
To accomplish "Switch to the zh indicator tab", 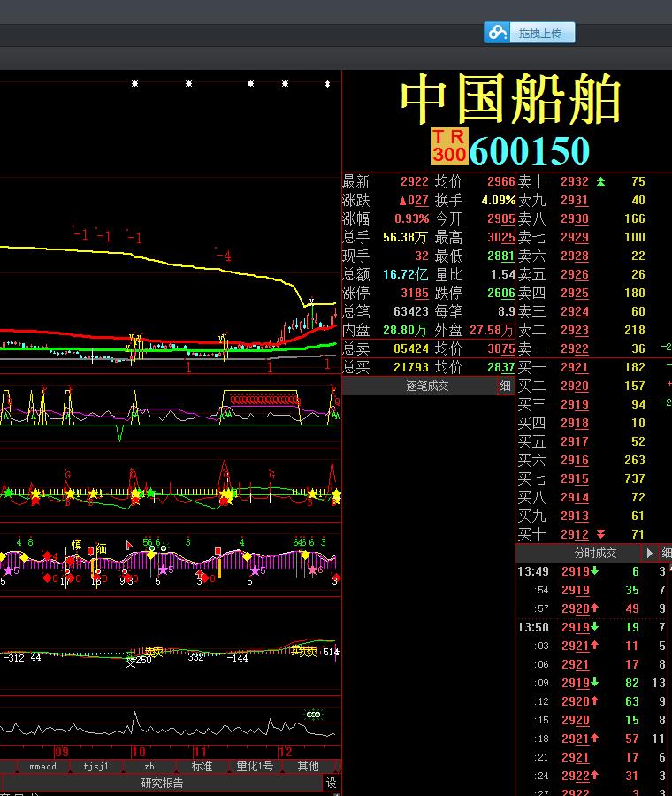I will [x=149, y=766].
